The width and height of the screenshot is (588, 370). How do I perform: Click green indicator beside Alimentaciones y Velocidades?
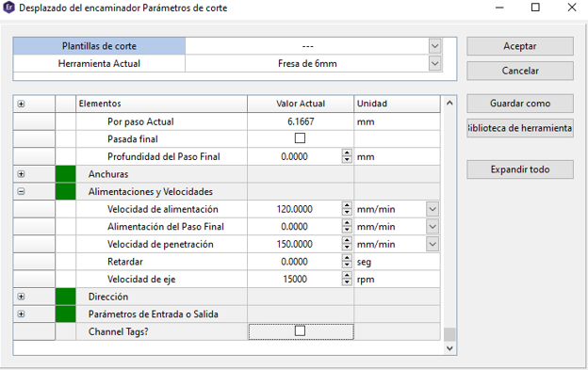click(x=65, y=191)
